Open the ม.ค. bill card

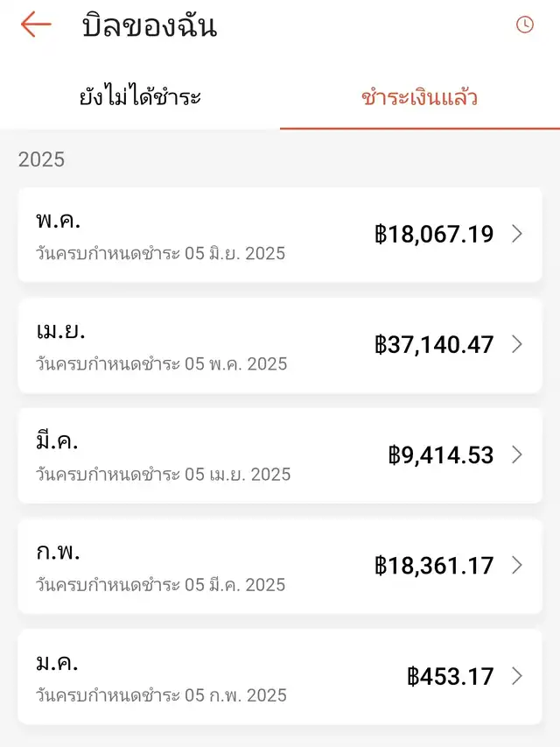pos(280,677)
